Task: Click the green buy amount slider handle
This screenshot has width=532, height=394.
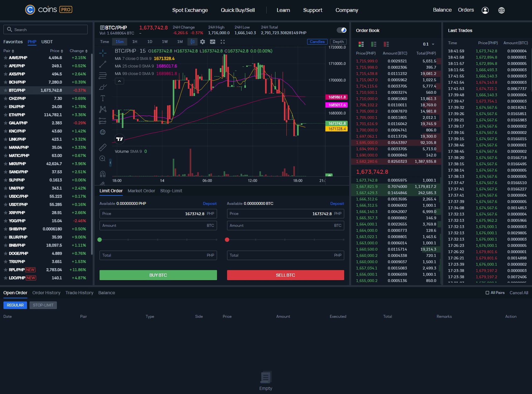Action: pos(100,240)
